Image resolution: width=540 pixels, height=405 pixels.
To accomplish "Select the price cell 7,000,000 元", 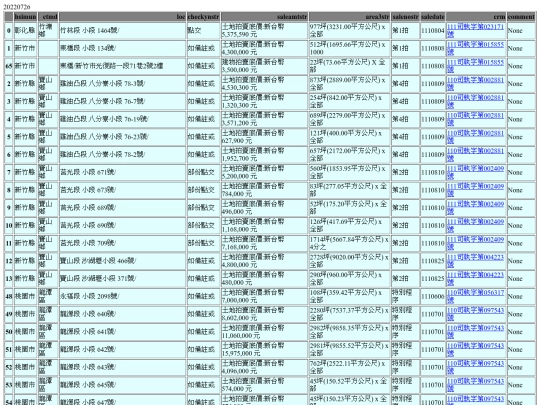I will pos(264,297).
